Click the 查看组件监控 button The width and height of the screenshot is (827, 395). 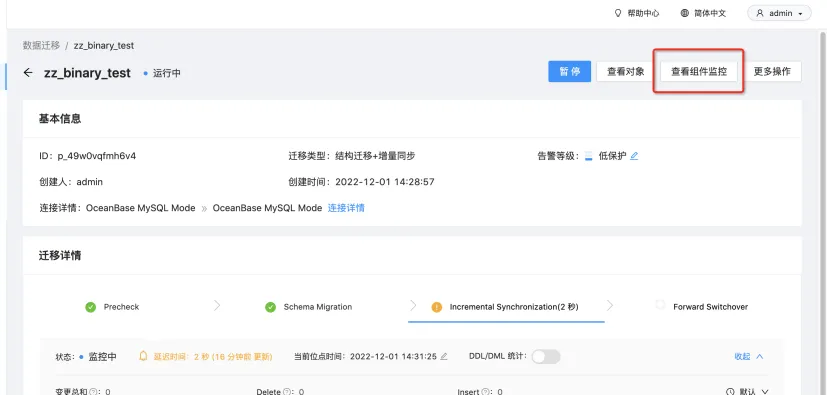pyautogui.click(x=699, y=72)
